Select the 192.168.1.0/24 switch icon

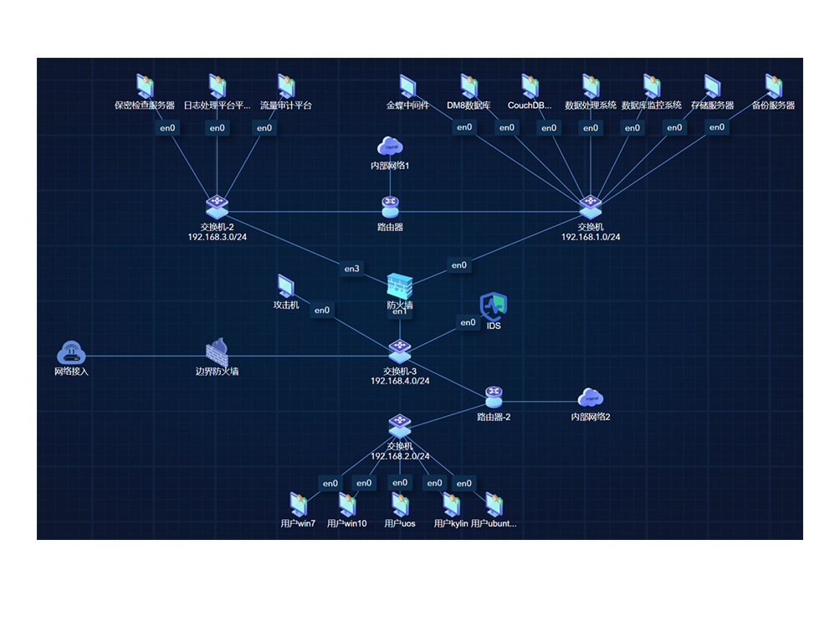coord(591,206)
